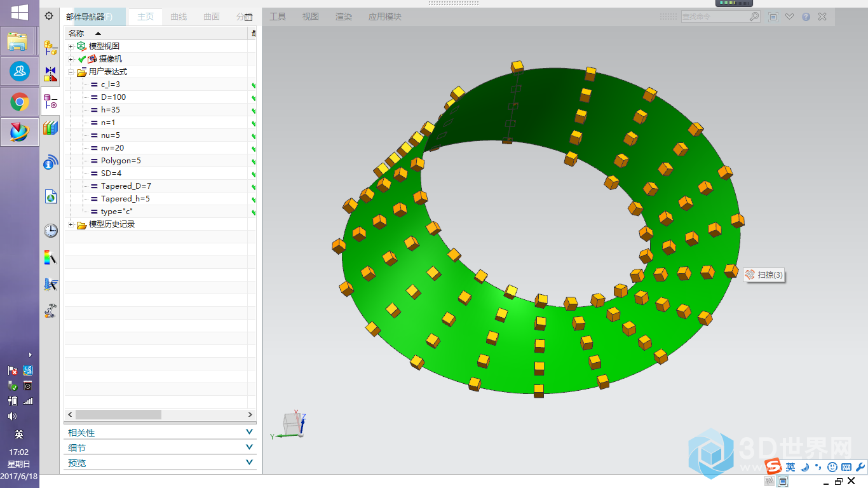This screenshot has width=868, height=488.
Task: Toggle the moon icon in Sogou IME bar
Action: pyautogui.click(x=804, y=467)
